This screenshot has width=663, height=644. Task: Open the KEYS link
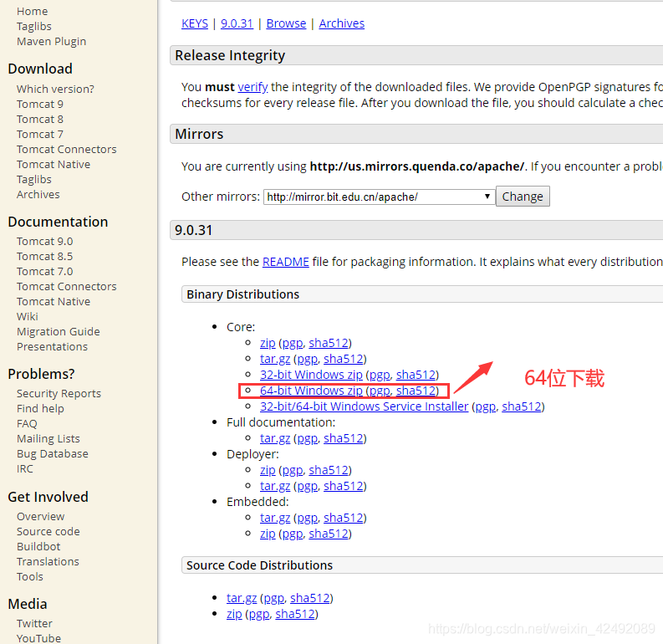pos(195,23)
